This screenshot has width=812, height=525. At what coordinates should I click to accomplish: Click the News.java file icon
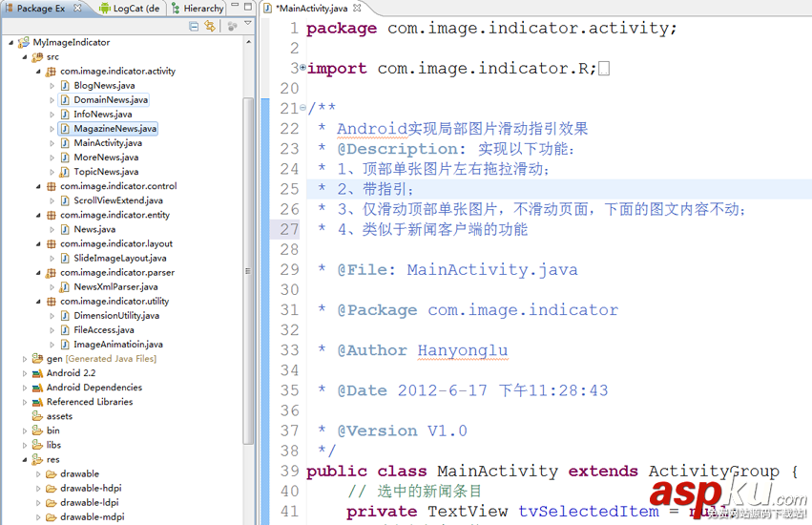65,229
